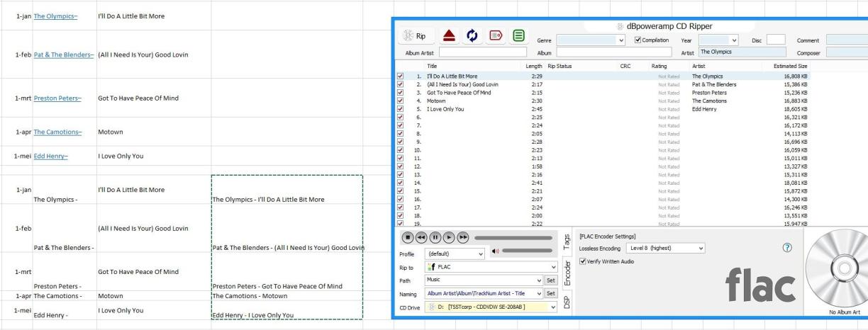This screenshot has width=868, height=330.
Task: Open the green list options icon
Action: pyautogui.click(x=518, y=36)
